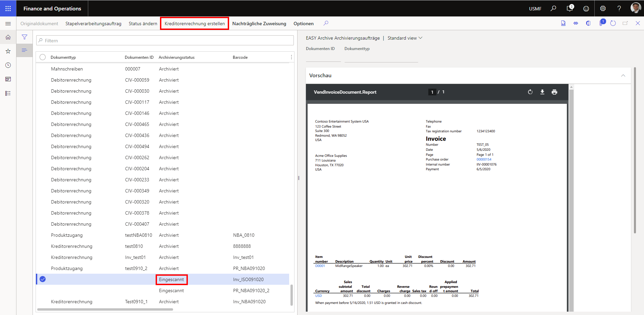Open Stapelverarbeitungsauftrag menu
644x315 pixels.
[93, 24]
